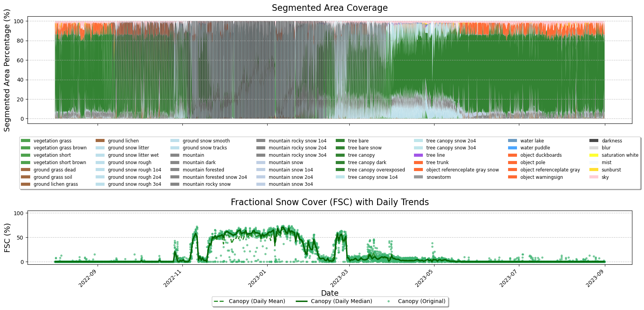
Task: Click the 2022-09 date tick label
Action: click(88, 278)
